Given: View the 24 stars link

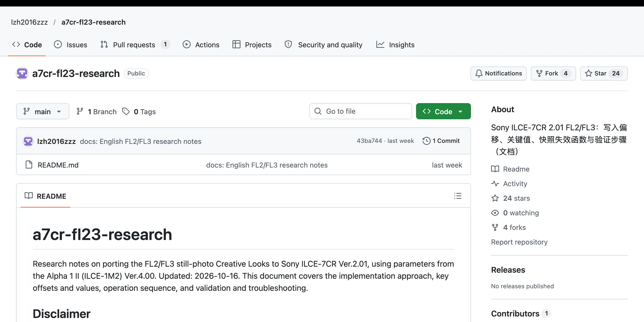Looking at the screenshot, I should (x=511, y=198).
